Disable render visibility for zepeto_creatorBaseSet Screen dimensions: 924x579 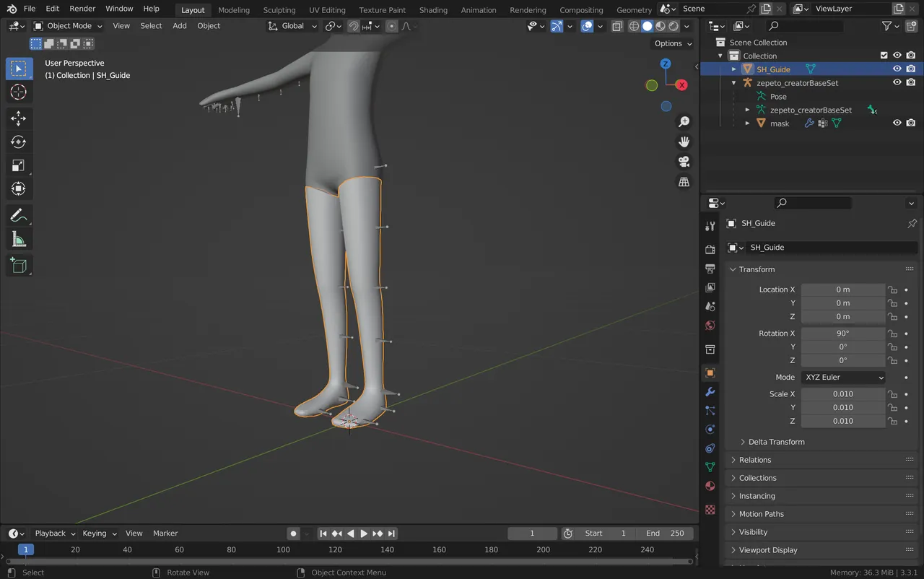coord(910,82)
